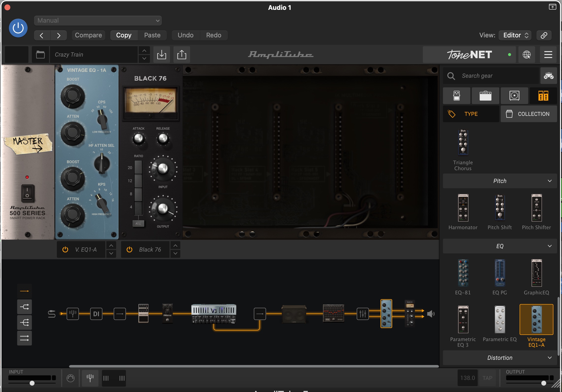Select the single serial chain routing
Viewport: 562px width, 392px height.
(24, 291)
